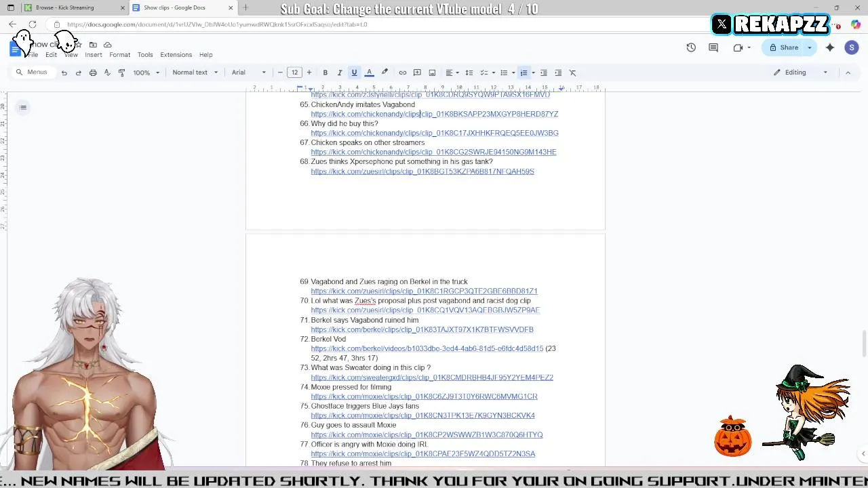Expand the numbered list style arrow
Image resolution: width=868 pixels, height=488 pixels.
click(x=533, y=73)
